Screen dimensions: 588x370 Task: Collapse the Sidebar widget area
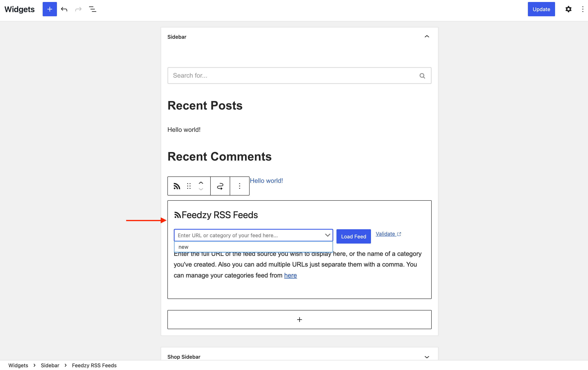pos(427,37)
